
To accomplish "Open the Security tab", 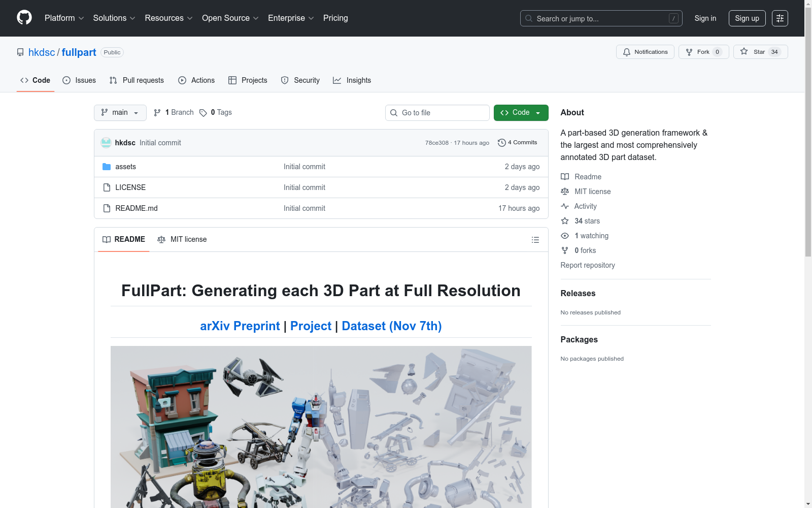I will tap(300, 80).
